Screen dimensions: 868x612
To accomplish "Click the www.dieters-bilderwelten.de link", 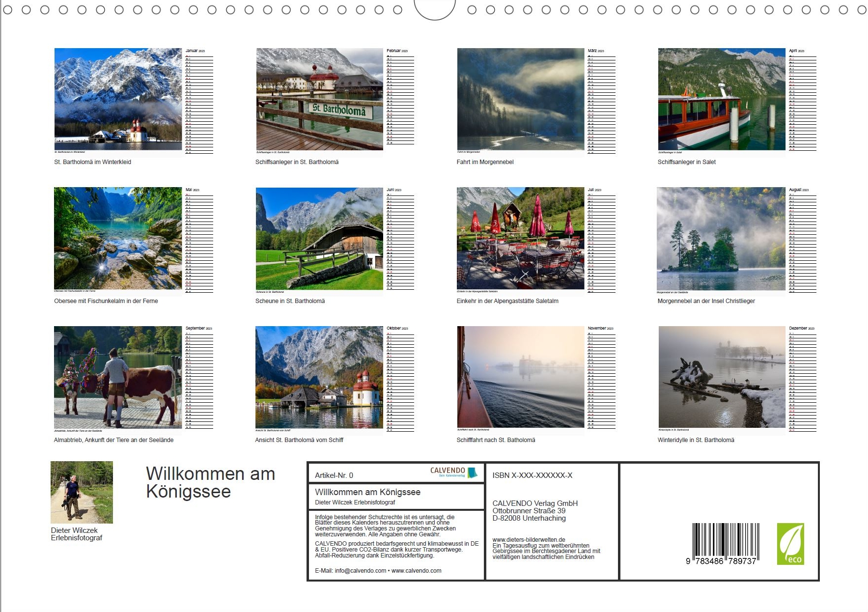I will [x=529, y=539].
